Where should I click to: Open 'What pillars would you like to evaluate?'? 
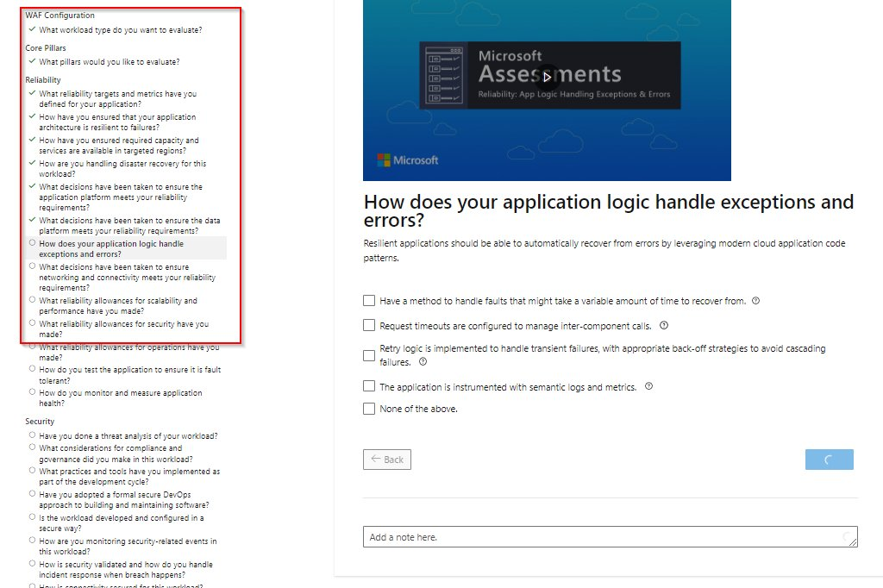click(x=110, y=62)
